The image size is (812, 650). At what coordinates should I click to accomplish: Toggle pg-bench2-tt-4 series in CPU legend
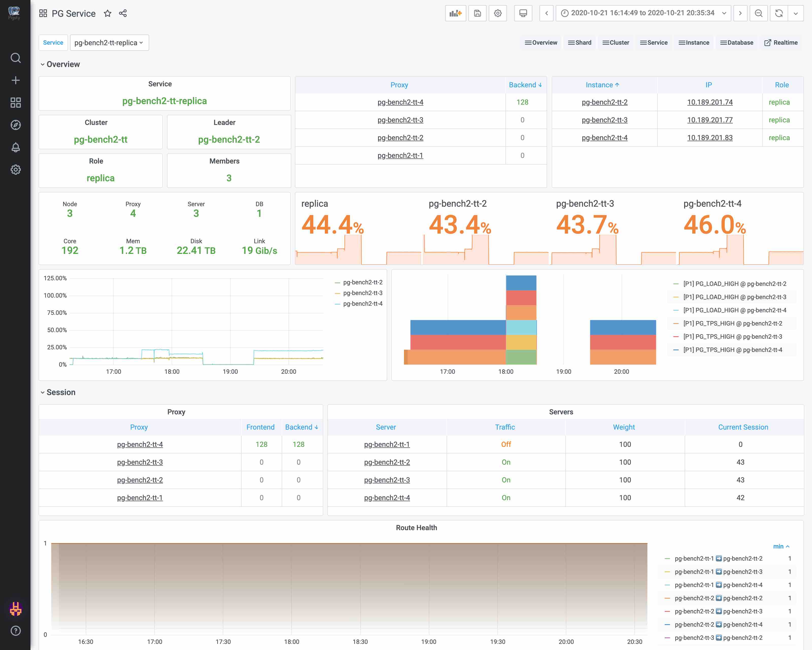362,304
